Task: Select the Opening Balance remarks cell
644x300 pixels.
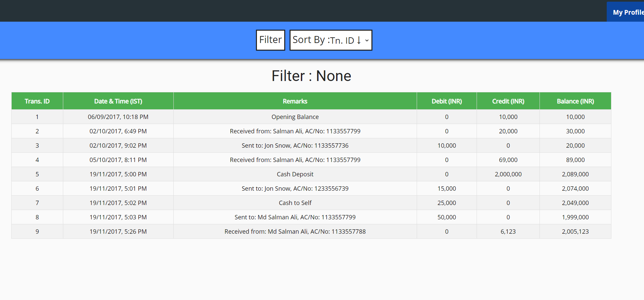Action: (295, 117)
